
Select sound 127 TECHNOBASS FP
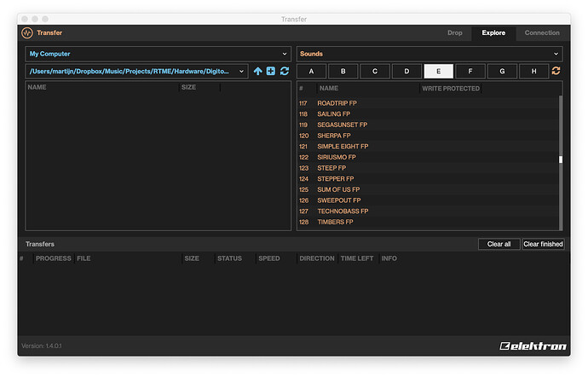click(x=428, y=212)
